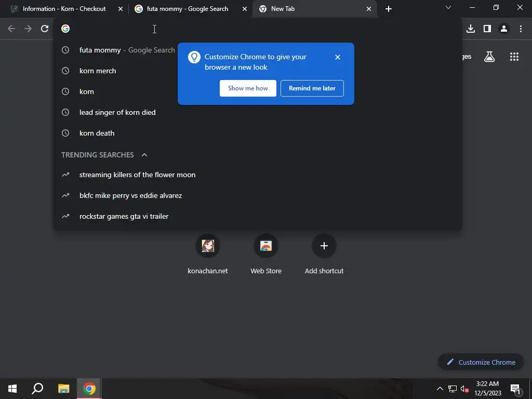Screen dimensions: 532x399
Task: Close the New Tab tab
Action: tap(368, 9)
